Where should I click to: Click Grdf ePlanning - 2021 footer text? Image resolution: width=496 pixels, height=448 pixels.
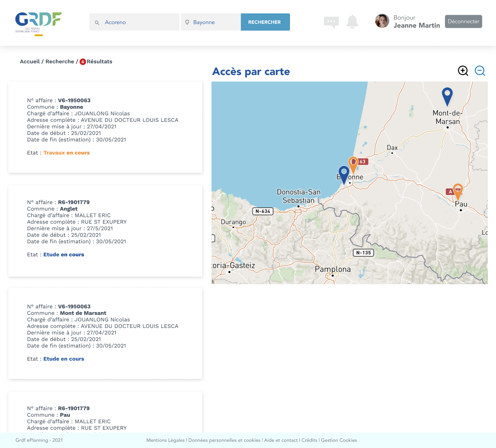(39, 440)
